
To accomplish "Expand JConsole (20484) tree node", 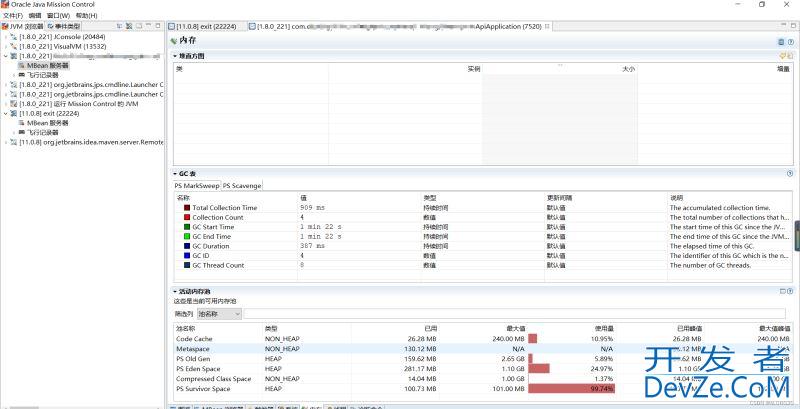I will [6, 37].
